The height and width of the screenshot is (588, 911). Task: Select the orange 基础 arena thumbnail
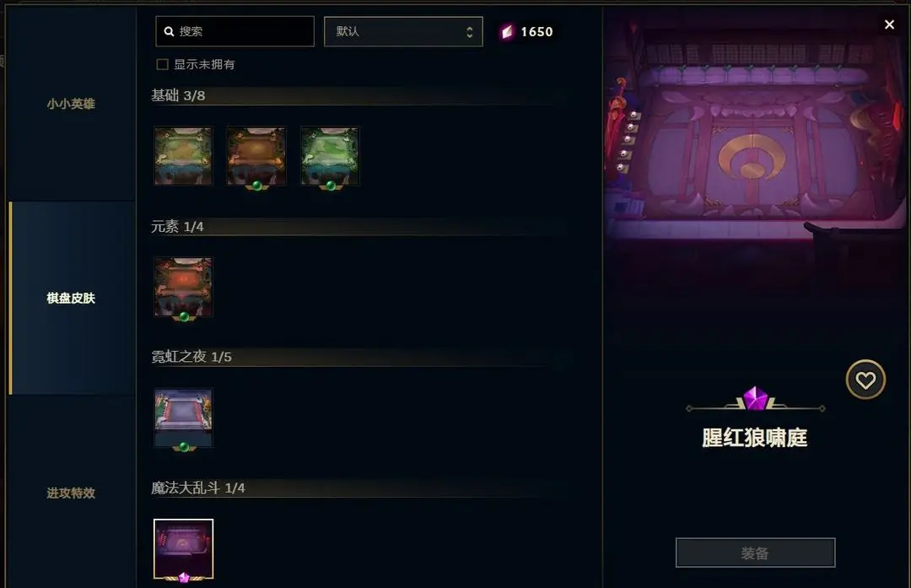click(x=256, y=156)
